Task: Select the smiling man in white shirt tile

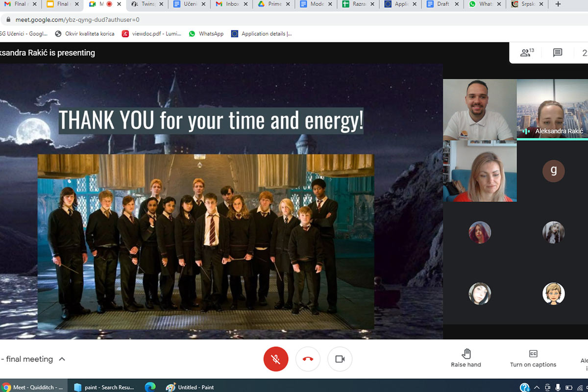Action: point(480,110)
